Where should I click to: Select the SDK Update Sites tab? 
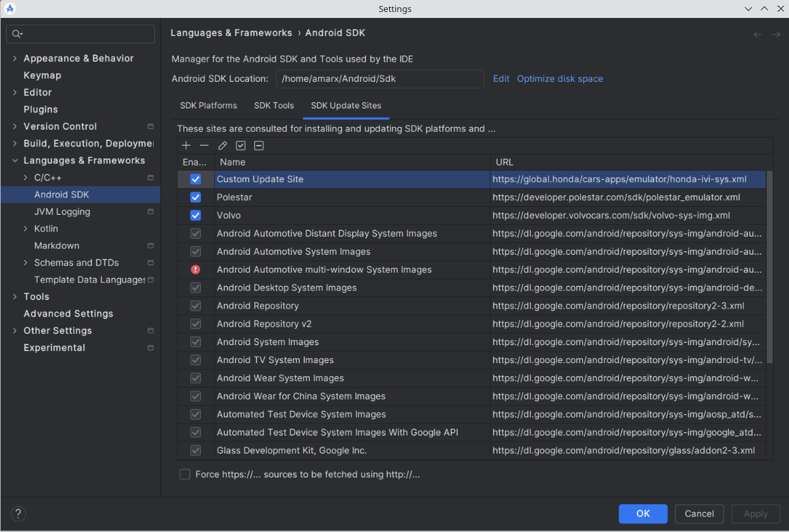pos(346,106)
